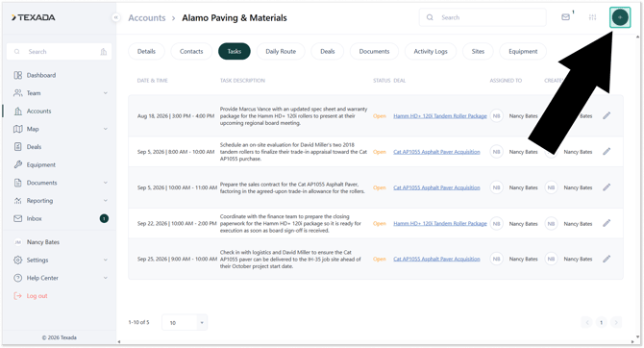644x348 pixels.
Task: Open the Documents tab
Action: [374, 51]
